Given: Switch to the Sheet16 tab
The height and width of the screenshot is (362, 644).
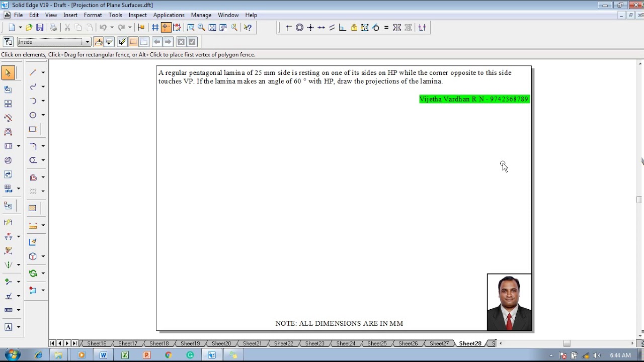Looking at the screenshot, I should (x=97, y=343).
